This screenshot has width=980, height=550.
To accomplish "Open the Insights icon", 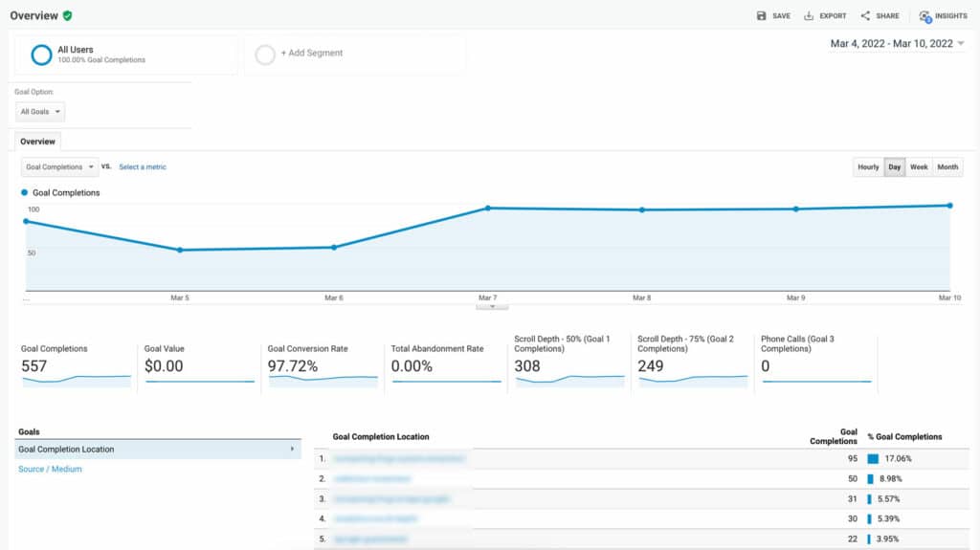I will coord(925,16).
